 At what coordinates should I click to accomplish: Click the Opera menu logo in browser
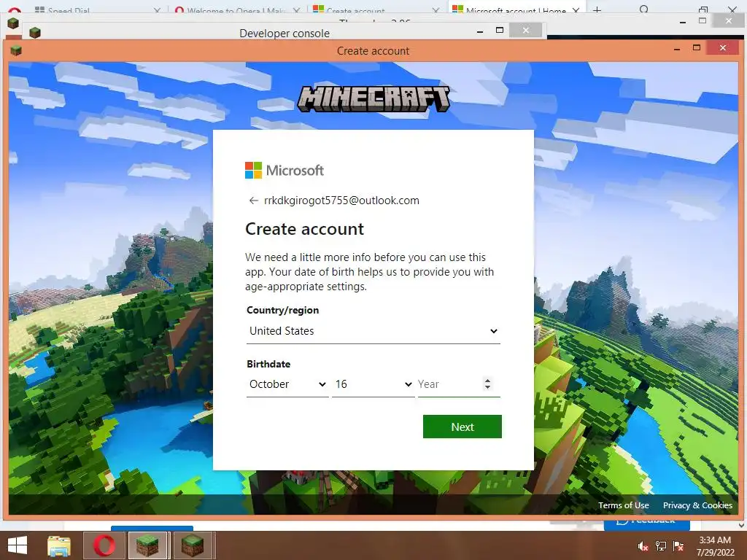click(14, 10)
